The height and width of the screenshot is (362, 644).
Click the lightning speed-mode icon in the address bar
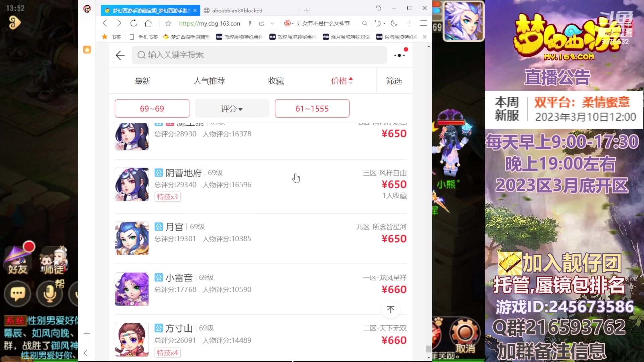(250, 23)
